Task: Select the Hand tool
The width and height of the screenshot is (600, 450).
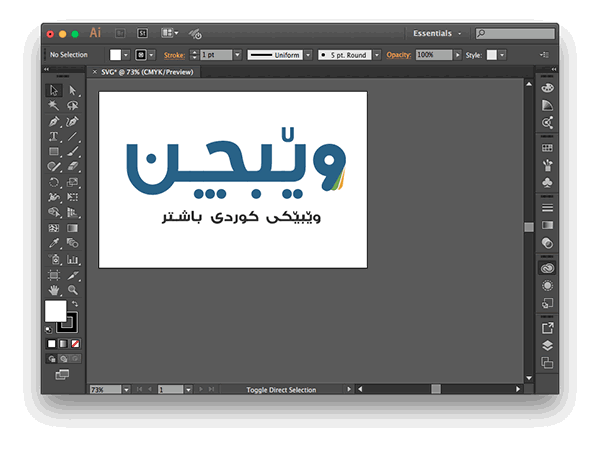Action: click(54, 290)
